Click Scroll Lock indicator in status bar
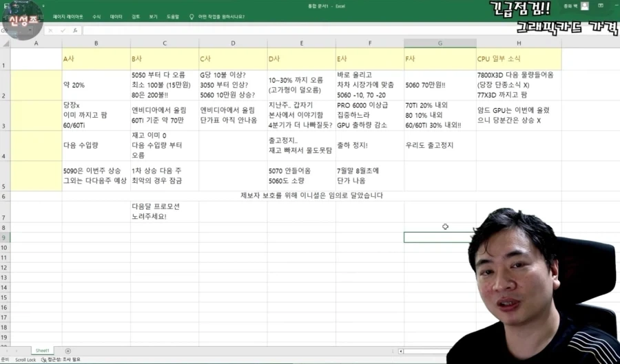Image resolution: width=620 pixels, height=364 pixels. (x=25, y=360)
